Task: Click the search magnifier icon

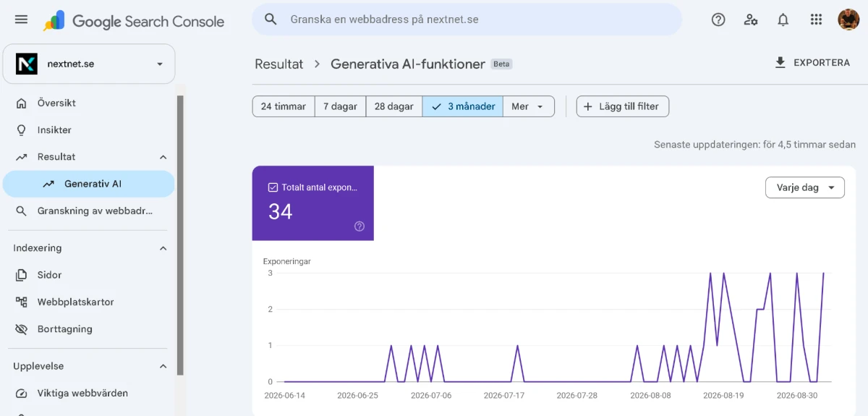Action: click(271, 20)
